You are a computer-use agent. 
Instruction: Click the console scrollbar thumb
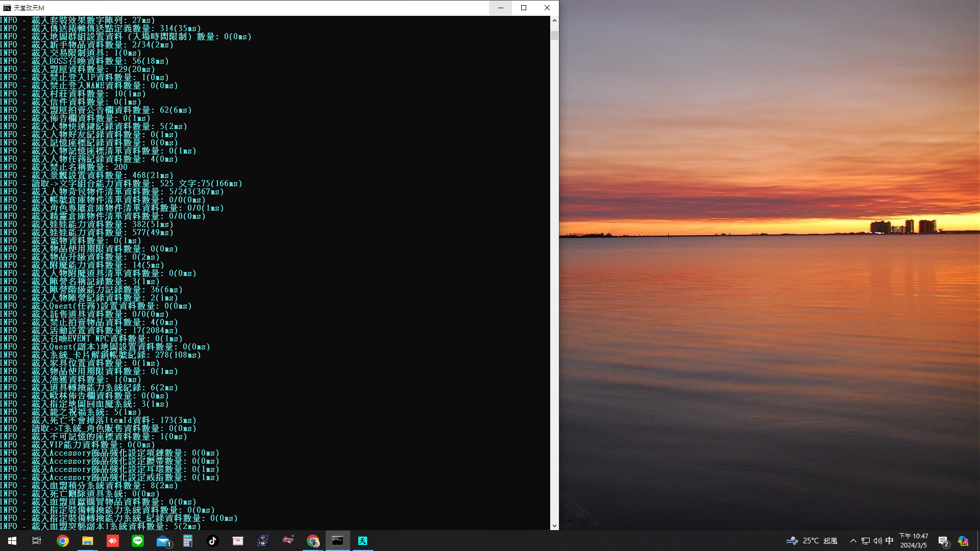coord(554,36)
